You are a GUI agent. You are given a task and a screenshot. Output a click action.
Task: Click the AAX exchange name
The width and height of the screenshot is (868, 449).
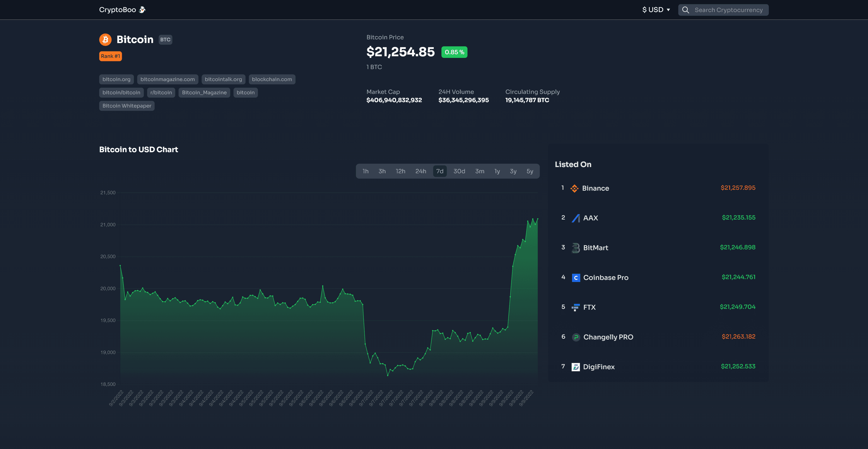[590, 218]
